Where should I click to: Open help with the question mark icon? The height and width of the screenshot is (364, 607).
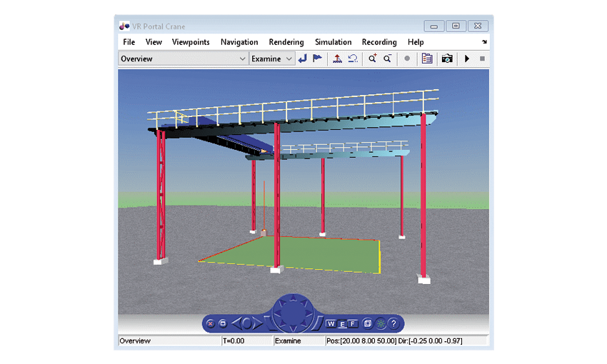coord(393,323)
